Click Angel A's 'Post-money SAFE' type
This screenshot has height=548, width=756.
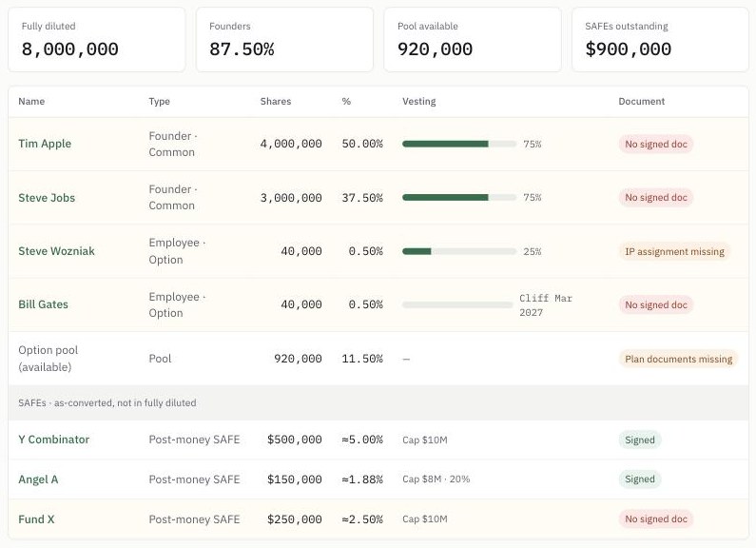194,479
